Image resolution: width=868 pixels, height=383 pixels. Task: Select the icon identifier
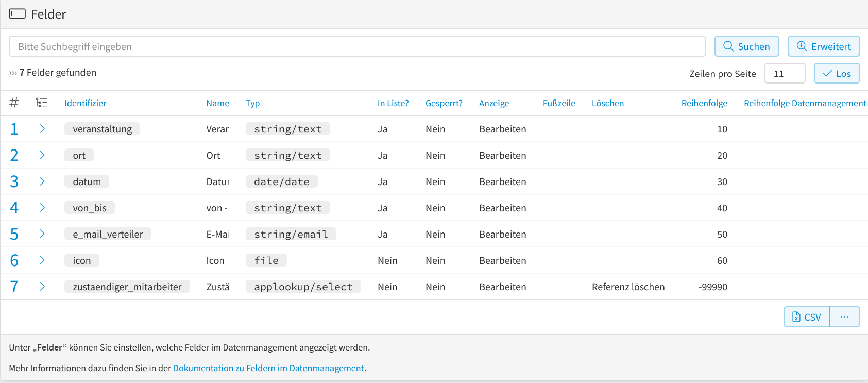[81, 260]
